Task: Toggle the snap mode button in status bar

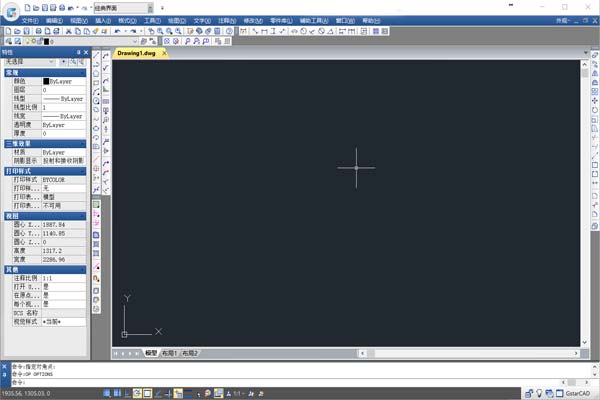Action: point(107,394)
